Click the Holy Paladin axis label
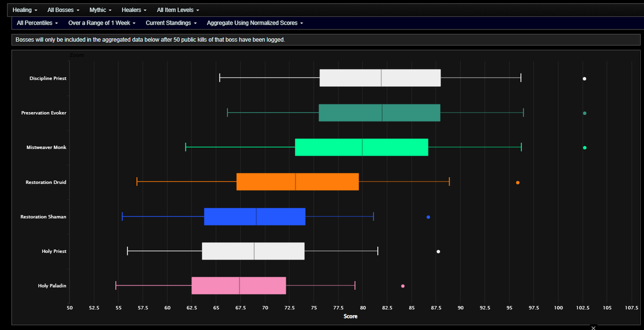The image size is (644, 330). pyautogui.click(x=53, y=286)
